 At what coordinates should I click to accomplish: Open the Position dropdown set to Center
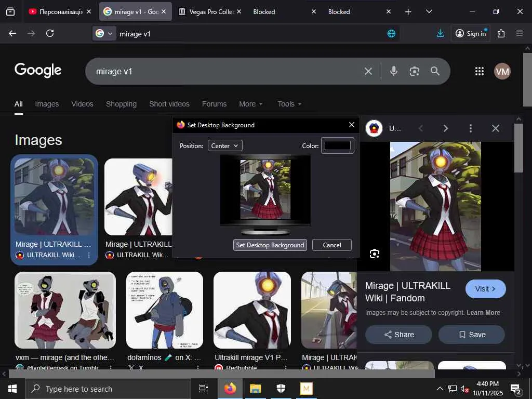point(225,146)
